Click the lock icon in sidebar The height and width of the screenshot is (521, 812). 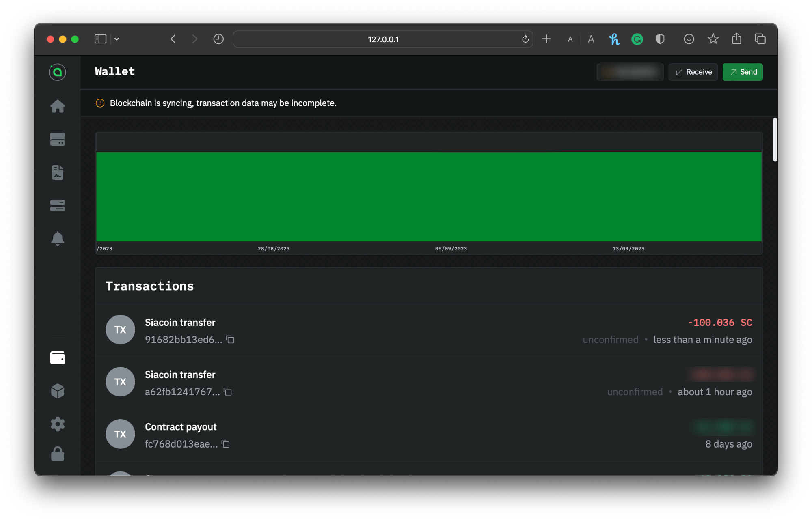57,454
